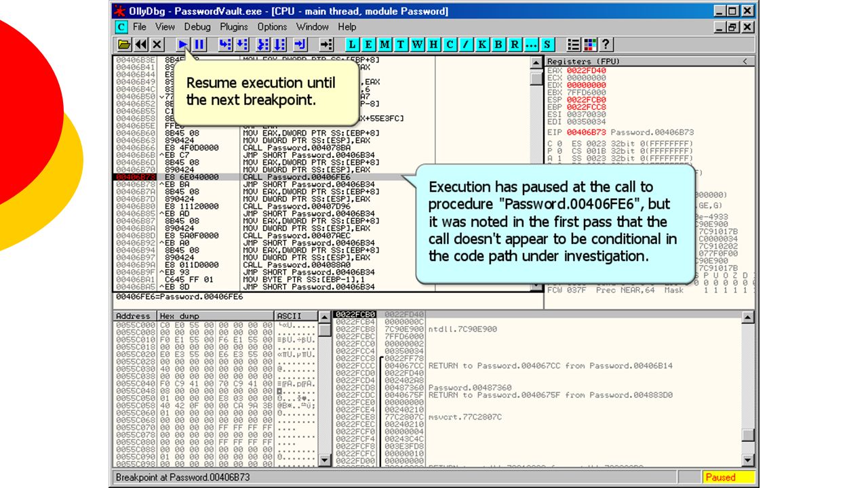Select dump row at address 0055C040

216,384
